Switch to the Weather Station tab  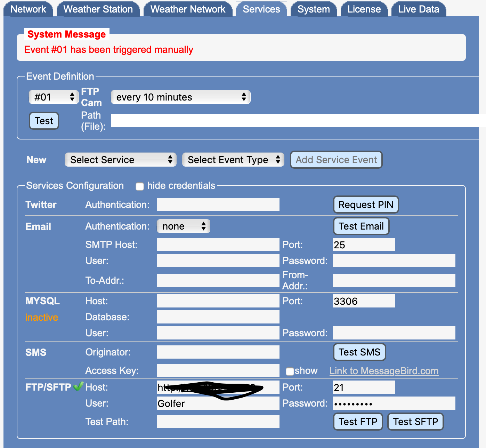point(98,9)
